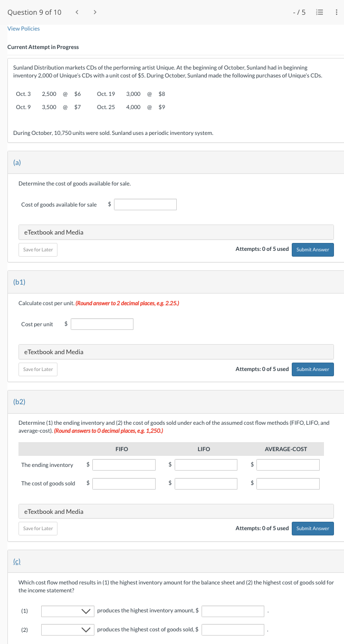Click the LIFO cost of goods sold field
The height and width of the screenshot is (644, 344).
point(206,483)
